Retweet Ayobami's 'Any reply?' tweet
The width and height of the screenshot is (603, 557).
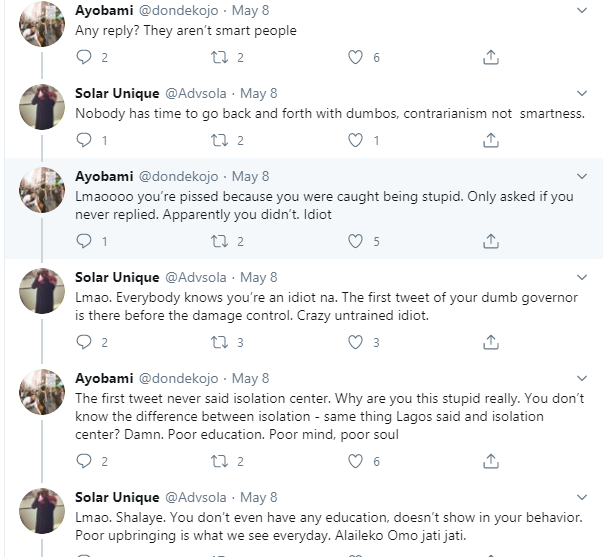click(219, 58)
